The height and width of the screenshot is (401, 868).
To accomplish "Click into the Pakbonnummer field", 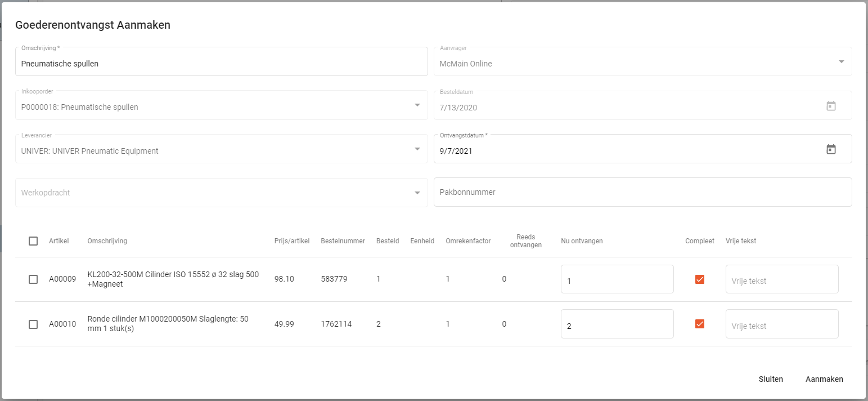I will click(x=642, y=192).
